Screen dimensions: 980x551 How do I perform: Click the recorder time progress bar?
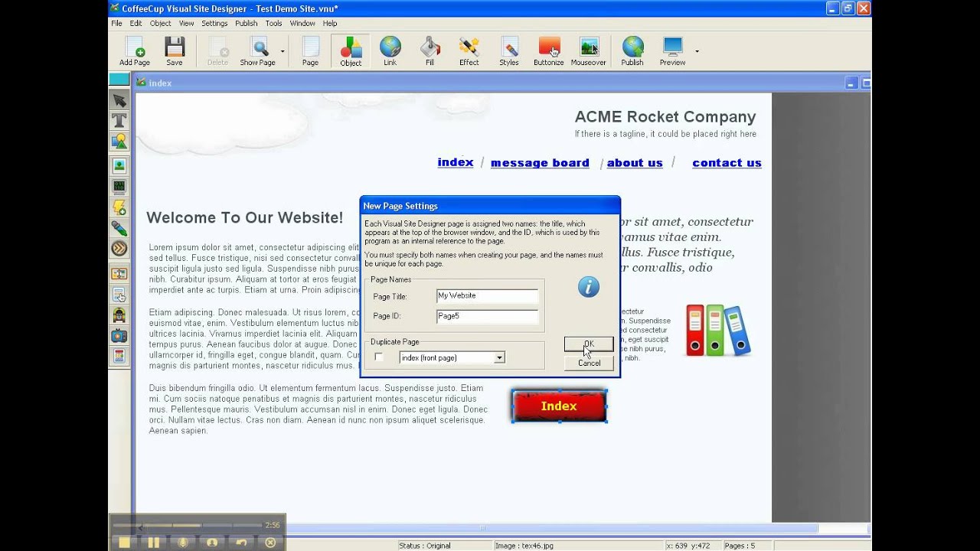click(x=187, y=526)
